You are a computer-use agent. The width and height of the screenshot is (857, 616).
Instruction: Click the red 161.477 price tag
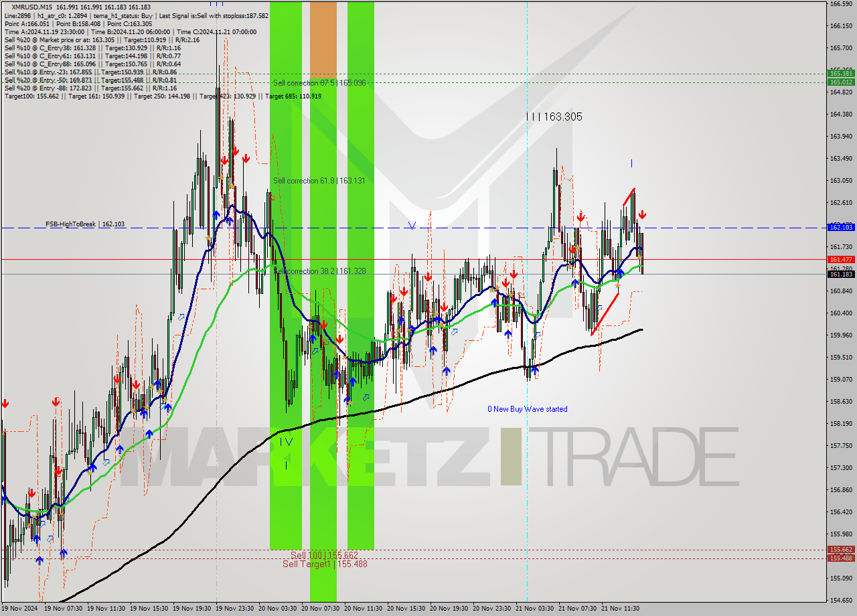pyautogui.click(x=841, y=259)
